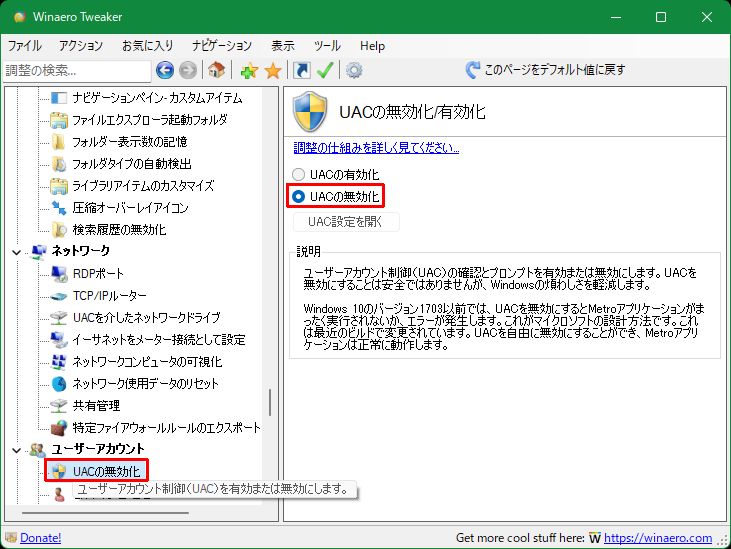Image resolution: width=731 pixels, height=549 pixels.
Task: Click the RDPポート monitor icon
Action: point(59,274)
